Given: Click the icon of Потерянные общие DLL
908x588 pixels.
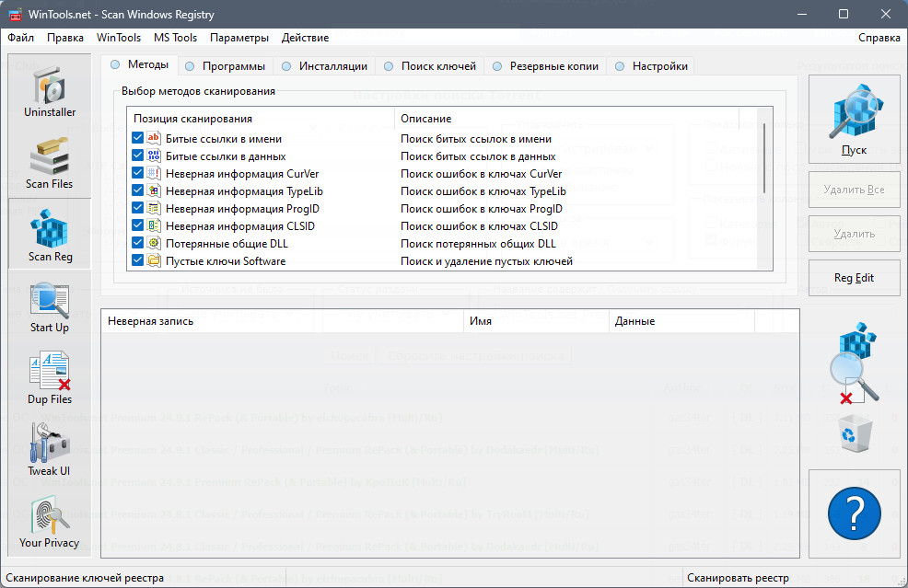Looking at the screenshot, I should (154, 243).
